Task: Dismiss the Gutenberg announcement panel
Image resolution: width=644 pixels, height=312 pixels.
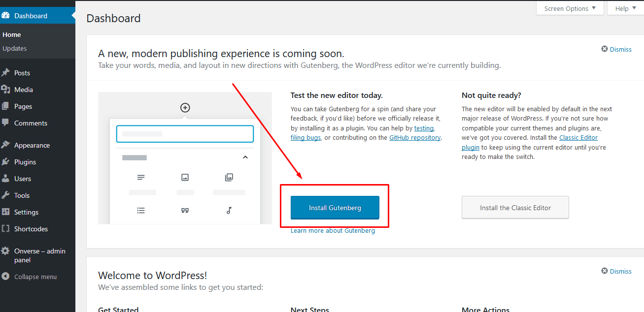Action: pyautogui.click(x=616, y=49)
